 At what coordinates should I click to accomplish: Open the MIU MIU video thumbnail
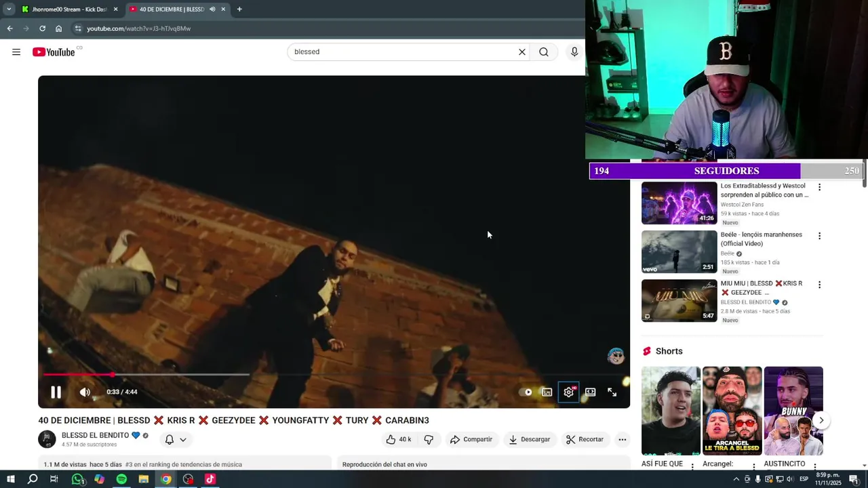coord(679,300)
